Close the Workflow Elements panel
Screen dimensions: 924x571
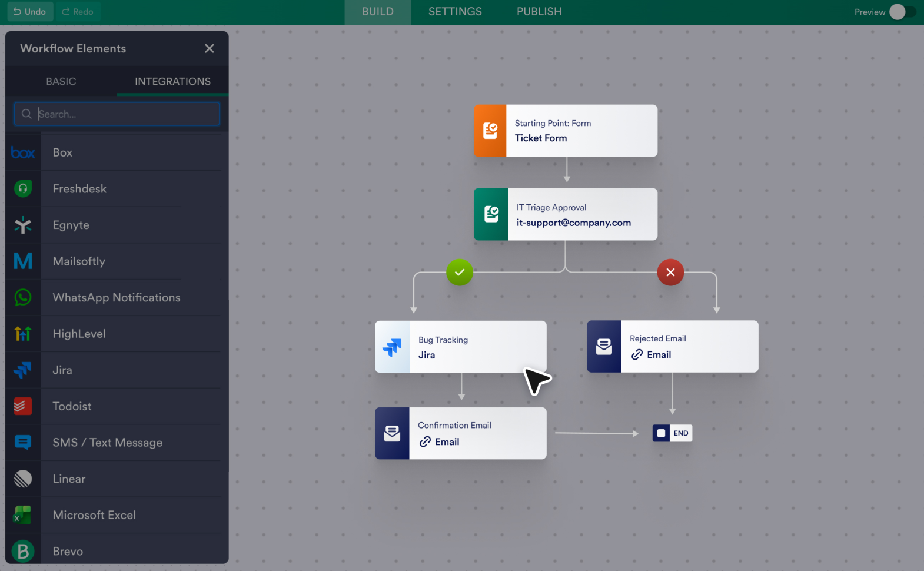210,49
